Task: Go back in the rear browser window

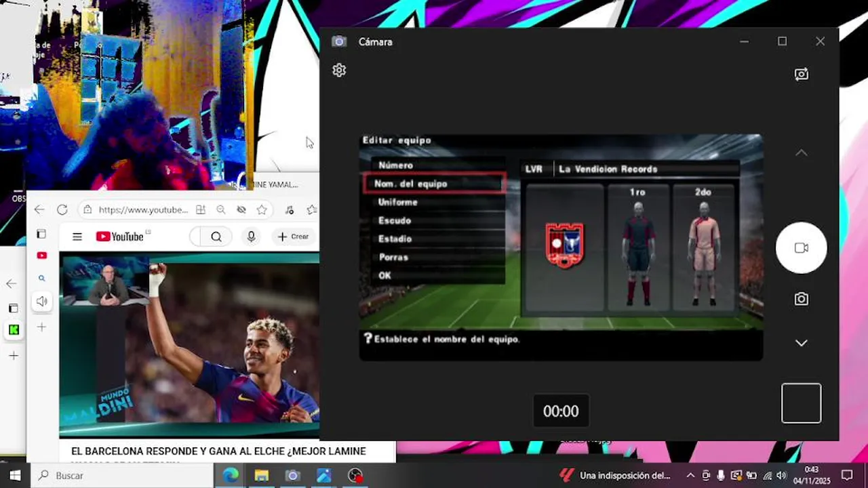Action: pos(12,284)
